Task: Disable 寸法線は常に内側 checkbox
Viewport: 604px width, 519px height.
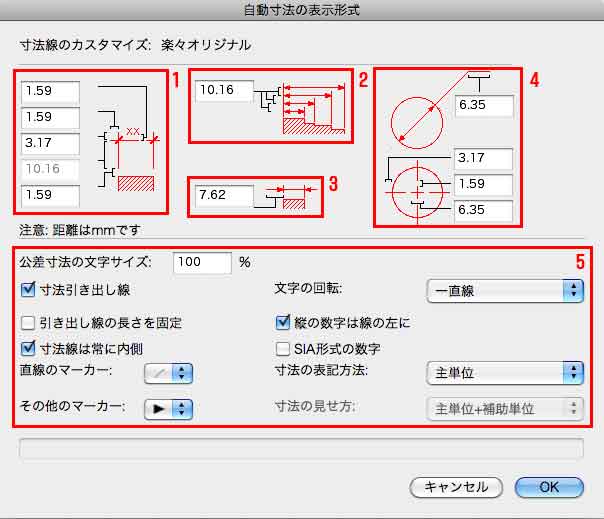Action: coord(28,349)
